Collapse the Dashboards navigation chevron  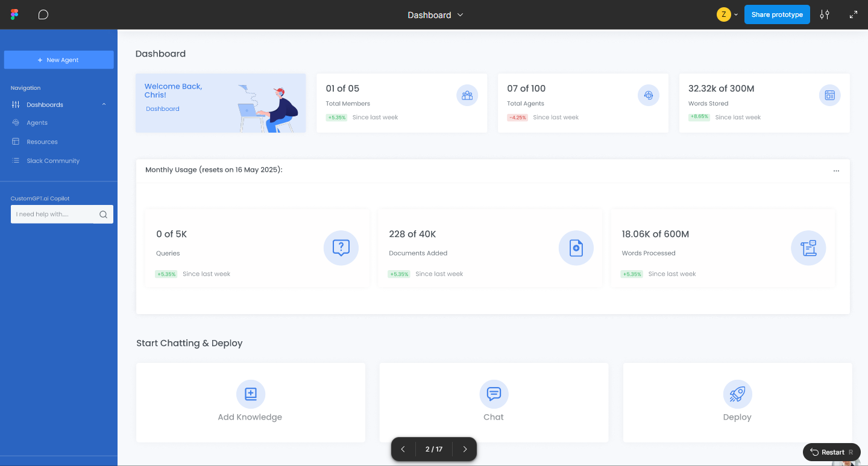click(104, 105)
